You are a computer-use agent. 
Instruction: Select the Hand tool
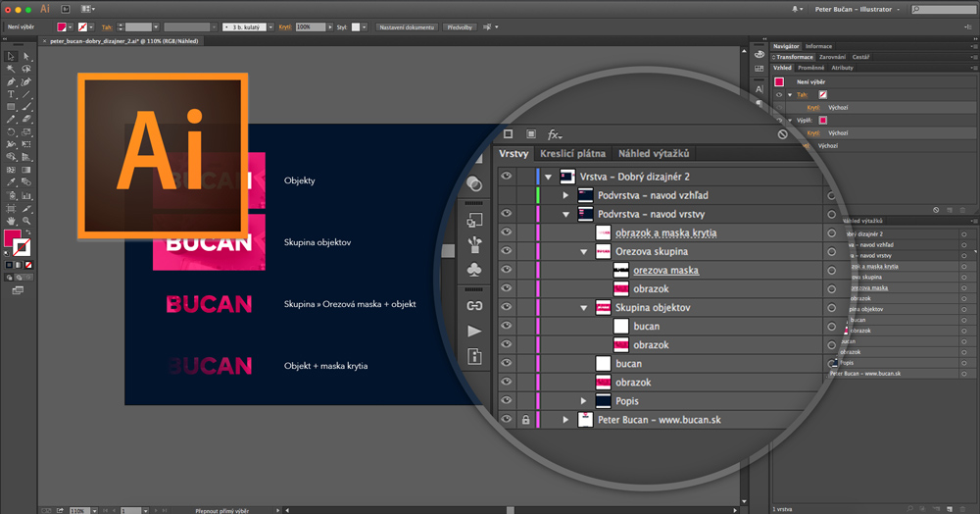[x=11, y=221]
